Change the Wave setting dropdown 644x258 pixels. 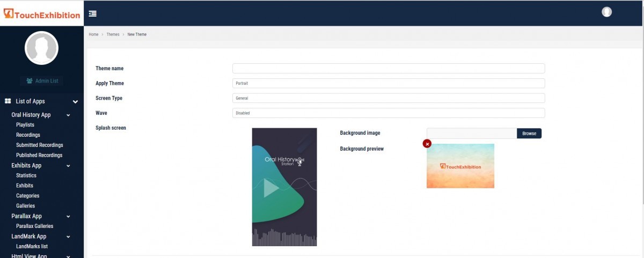click(388, 113)
